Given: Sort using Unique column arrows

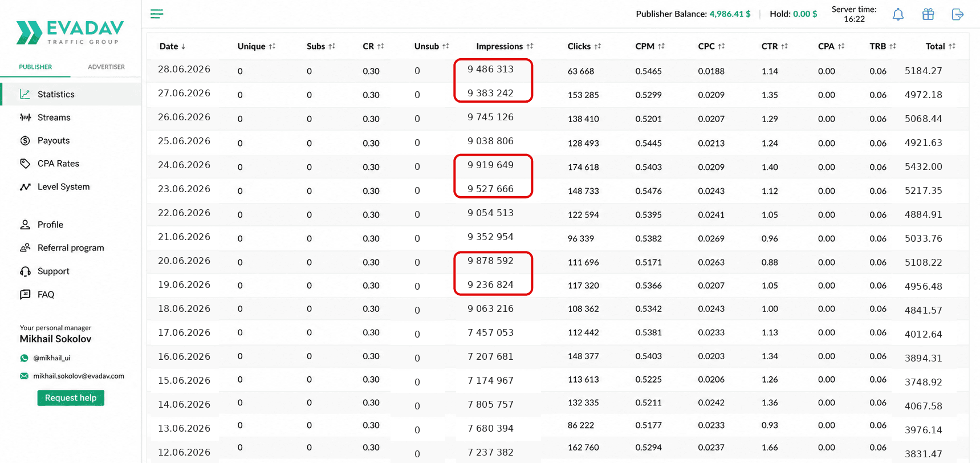Looking at the screenshot, I should point(273,46).
